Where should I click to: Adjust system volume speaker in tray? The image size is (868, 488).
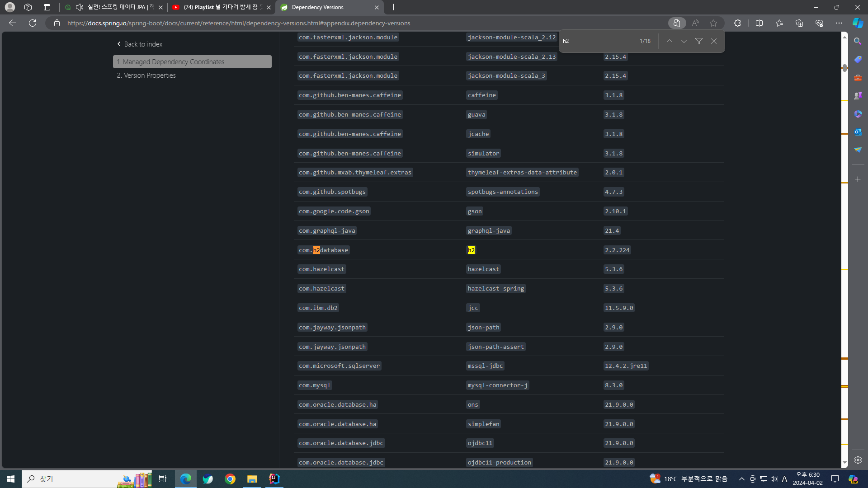[x=774, y=479]
